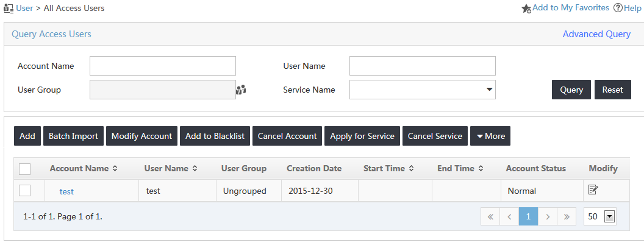
Task: Open the Service Name dropdown
Action: (422, 90)
